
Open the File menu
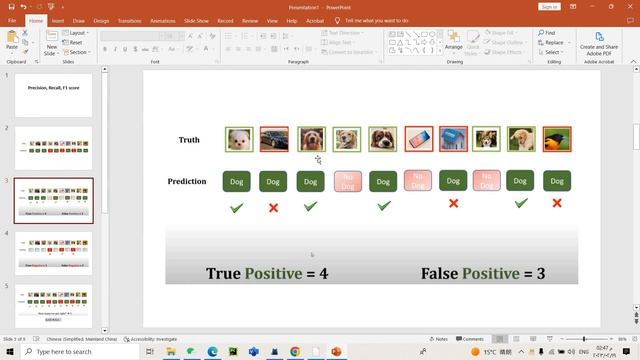12,20
